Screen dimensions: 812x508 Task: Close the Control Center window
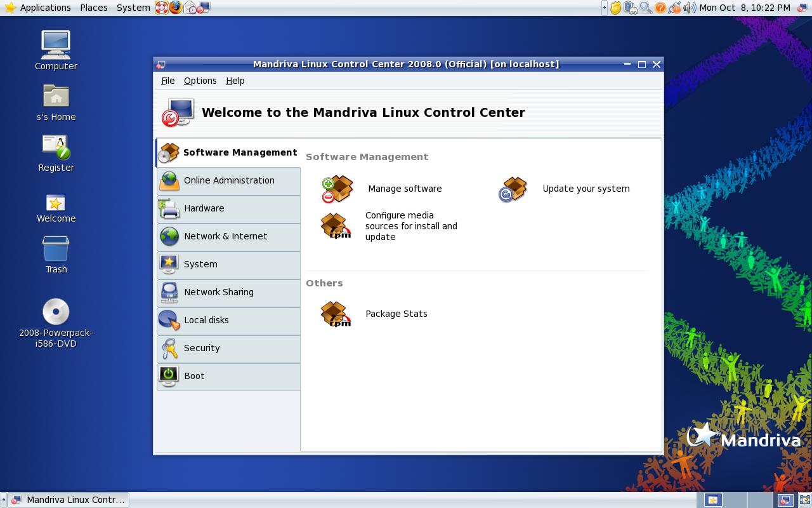[657, 64]
